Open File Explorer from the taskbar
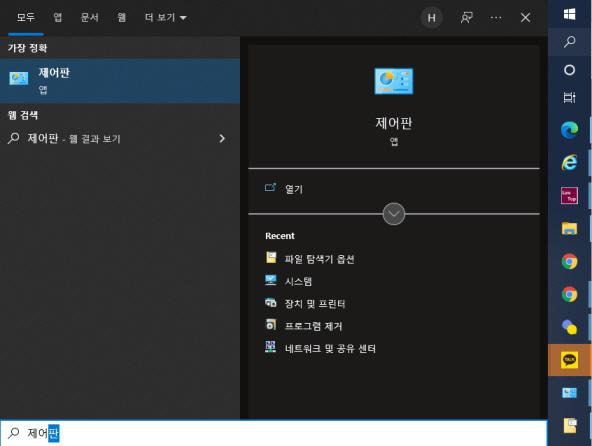This screenshot has width=592, height=446. coord(569,228)
